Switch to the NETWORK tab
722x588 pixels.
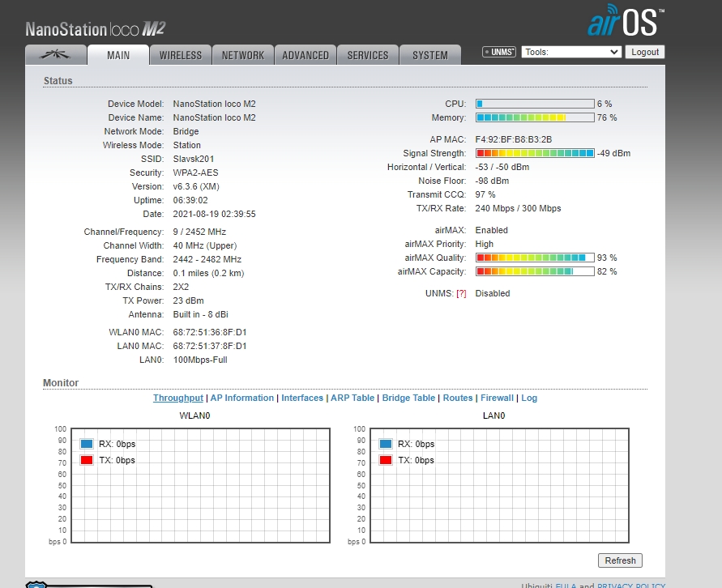point(243,55)
